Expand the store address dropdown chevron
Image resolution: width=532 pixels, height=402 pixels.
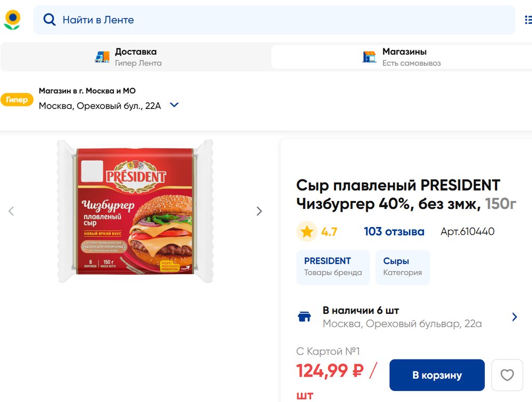click(175, 105)
